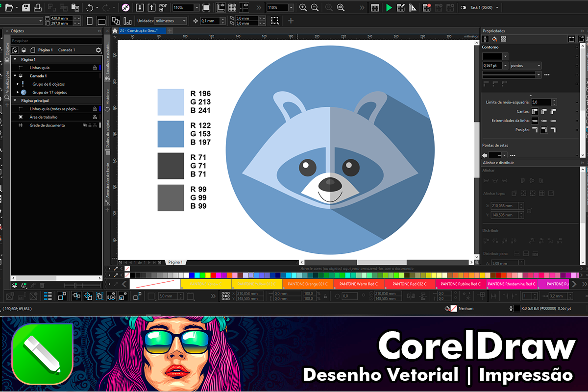Click the show rulers icon
This screenshot has width=588, height=392.
[220, 8]
